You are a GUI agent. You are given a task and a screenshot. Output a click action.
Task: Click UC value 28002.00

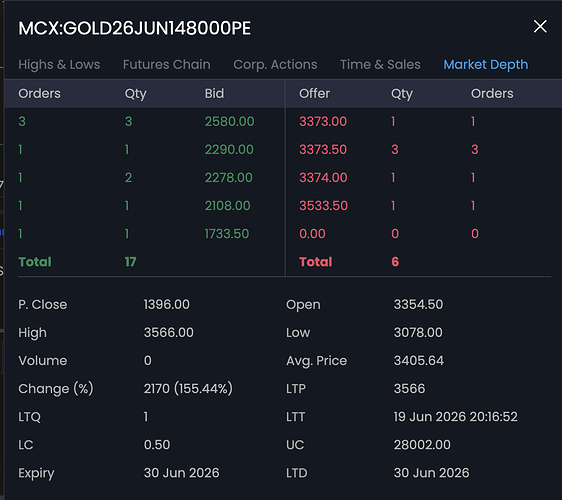coord(422,445)
